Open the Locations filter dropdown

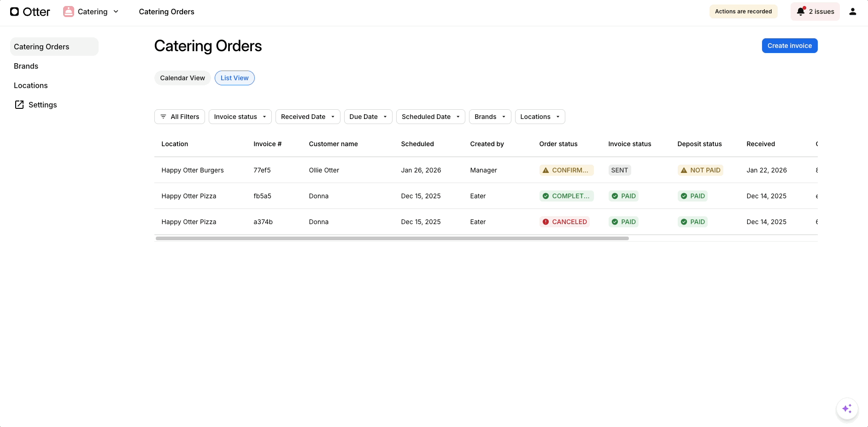pyautogui.click(x=540, y=117)
